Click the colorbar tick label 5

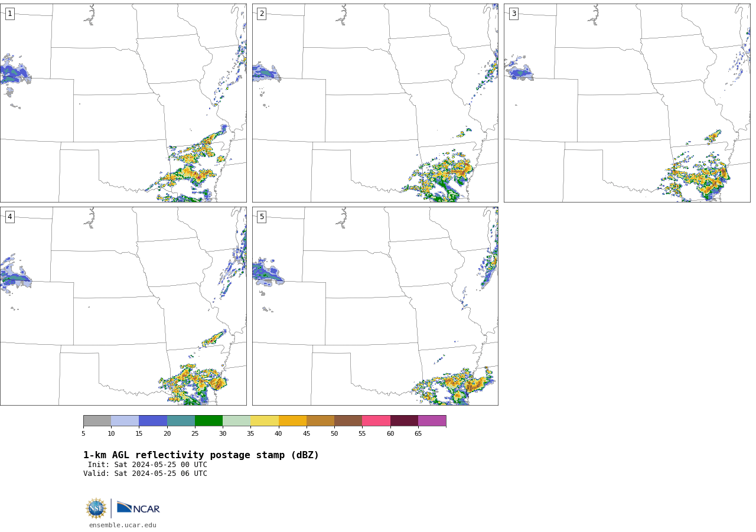pos(83,434)
